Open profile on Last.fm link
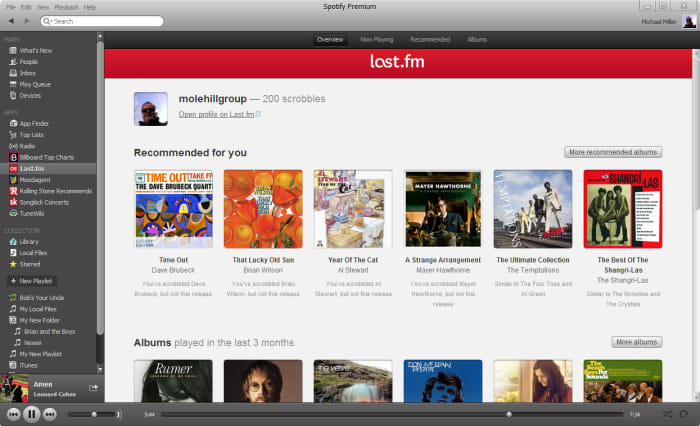The height and width of the screenshot is (426, 700). click(x=219, y=115)
